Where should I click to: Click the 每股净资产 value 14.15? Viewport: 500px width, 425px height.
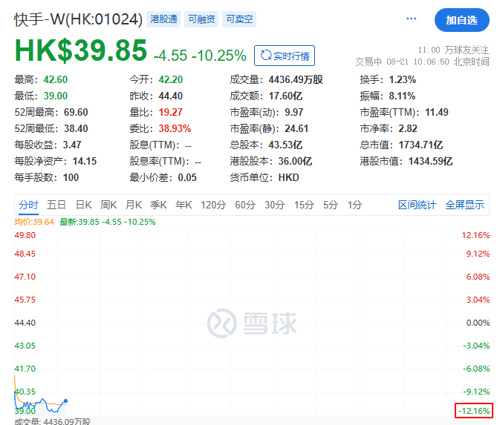pos(85,161)
